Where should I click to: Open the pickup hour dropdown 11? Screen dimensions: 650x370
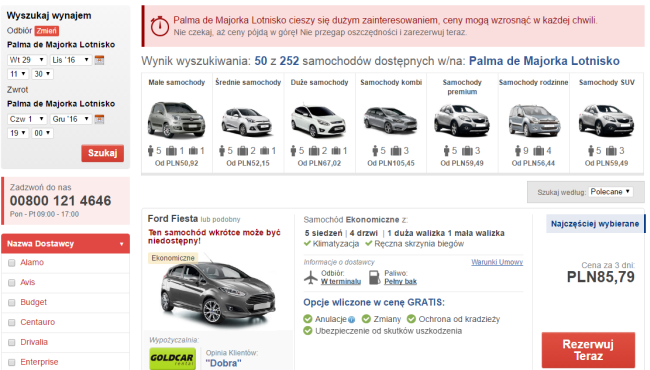(x=18, y=74)
